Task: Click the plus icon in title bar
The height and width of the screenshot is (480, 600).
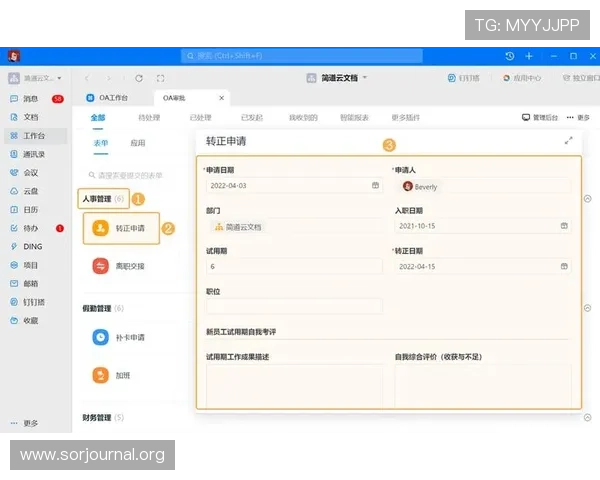Action: click(x=529, y=56)
